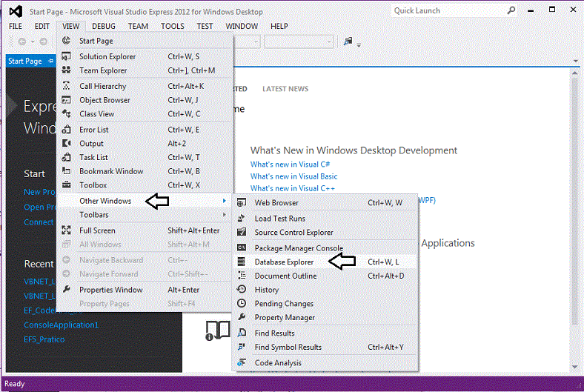Open recent project EF5_Pratico
Image resolution: width=584 pixels, height=392 pixels.
coord(44,339)
